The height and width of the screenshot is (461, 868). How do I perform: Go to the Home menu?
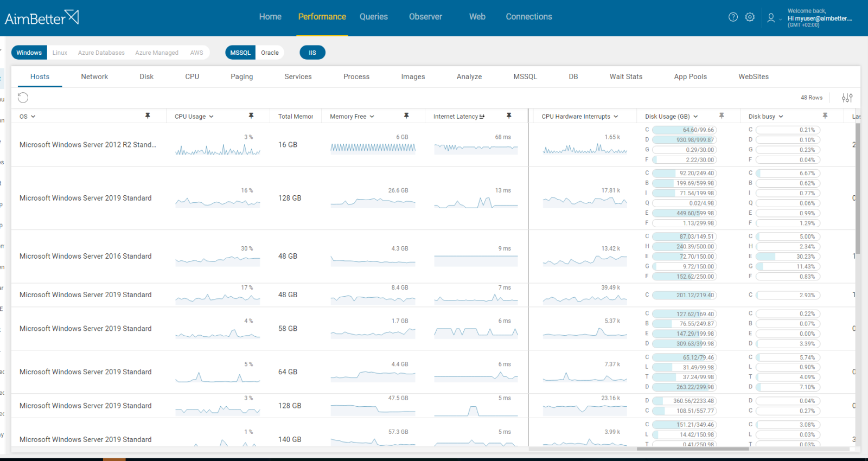coord(270,17)
